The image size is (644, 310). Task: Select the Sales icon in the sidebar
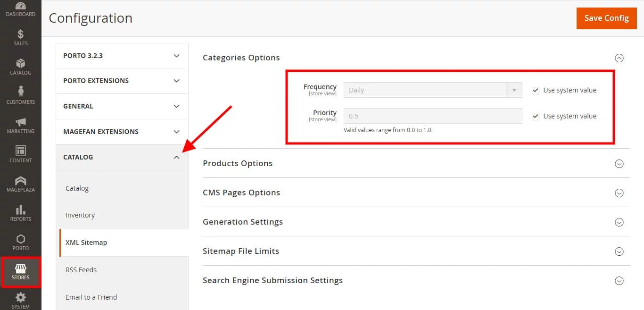[x=20, y=38]
